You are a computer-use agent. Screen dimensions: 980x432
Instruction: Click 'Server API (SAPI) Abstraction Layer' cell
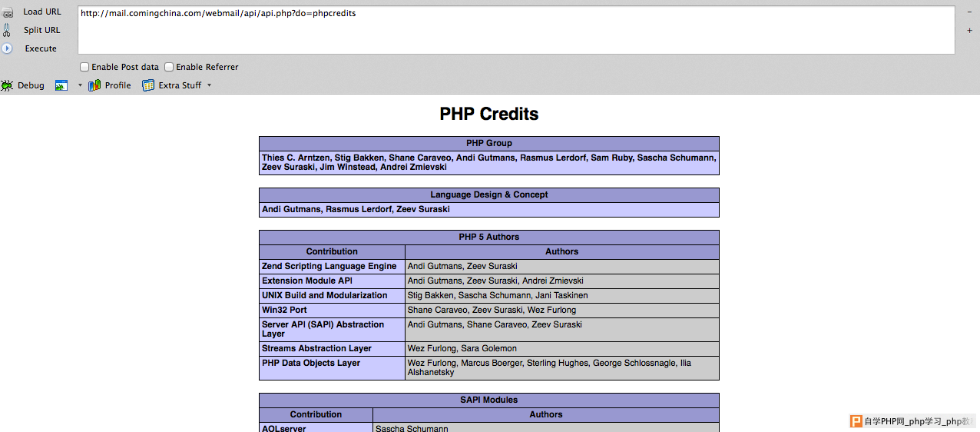[332, 330]
